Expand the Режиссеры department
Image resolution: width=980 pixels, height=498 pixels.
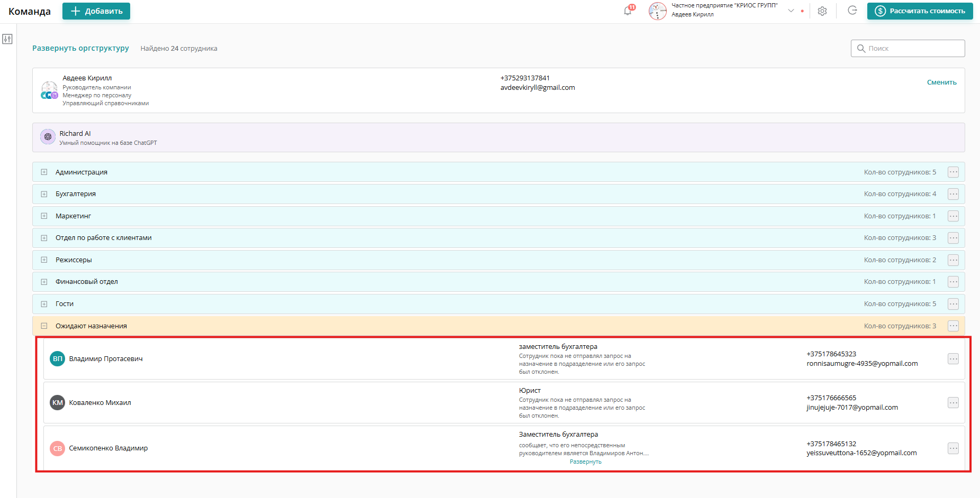pos(44,260)
